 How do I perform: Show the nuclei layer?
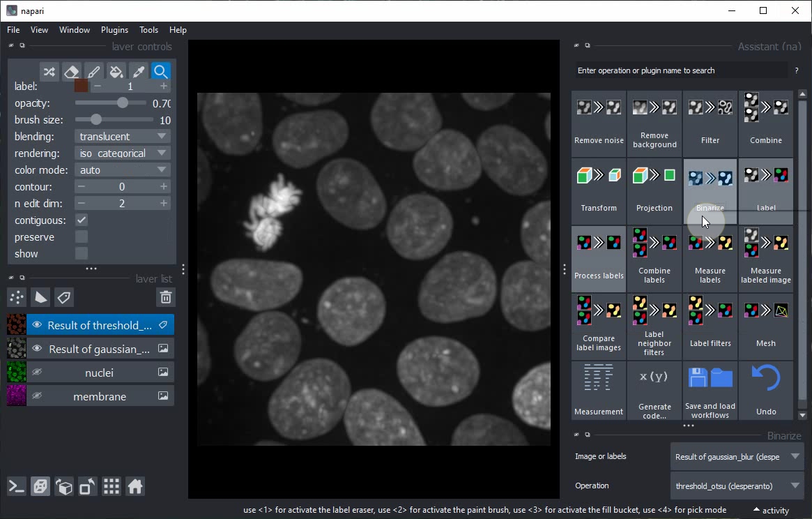click(x=37, y=373)
